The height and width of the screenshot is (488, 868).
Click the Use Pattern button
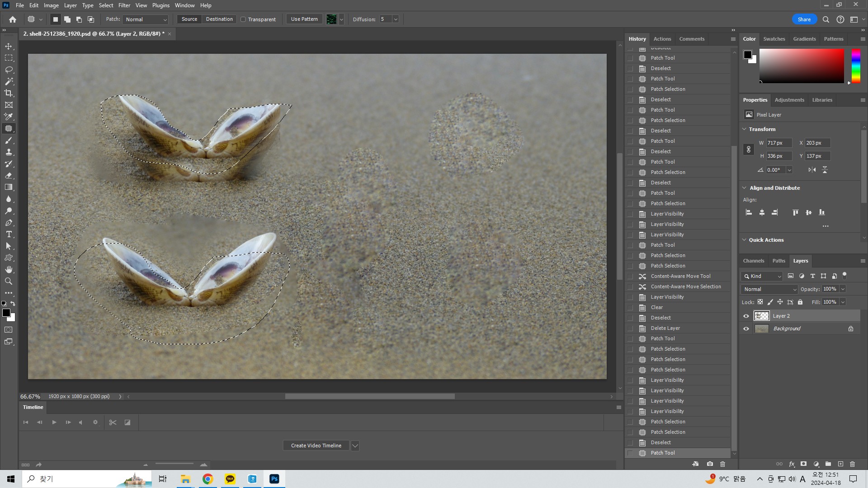click(304, 19)
